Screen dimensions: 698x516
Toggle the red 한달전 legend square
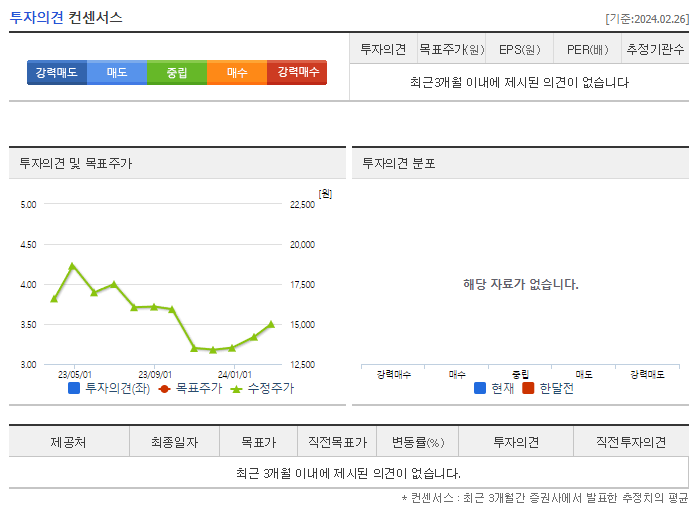click(528, 388)
